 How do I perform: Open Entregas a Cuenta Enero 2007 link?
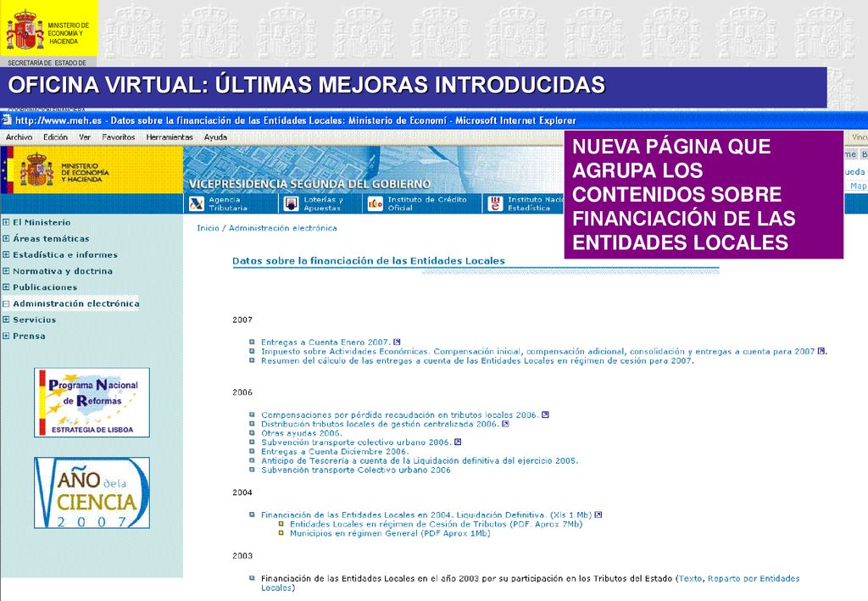point(326,342)
